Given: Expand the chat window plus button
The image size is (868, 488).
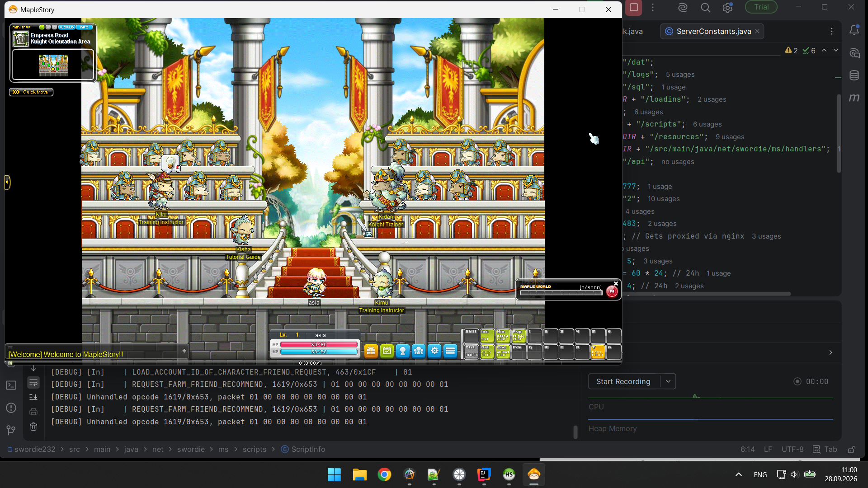Looking at the screenshot, I should [184, 351].
